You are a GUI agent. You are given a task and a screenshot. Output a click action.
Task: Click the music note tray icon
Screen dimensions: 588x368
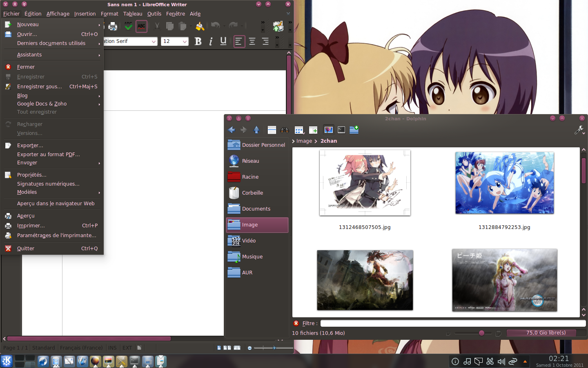pos(467,361)
